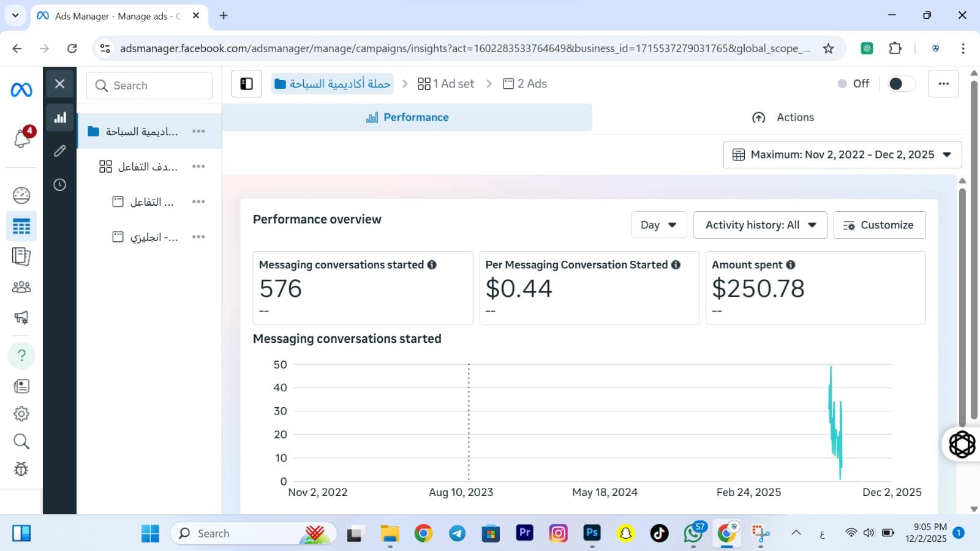The width and height of the screenshot is (980, 551).
Task: Expand the Day breakdown dropdown
Action: (658, 225)
